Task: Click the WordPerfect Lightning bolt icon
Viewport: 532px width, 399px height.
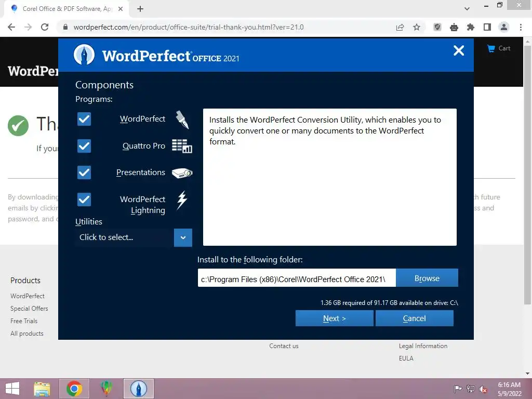Action: tap(182, 201)
